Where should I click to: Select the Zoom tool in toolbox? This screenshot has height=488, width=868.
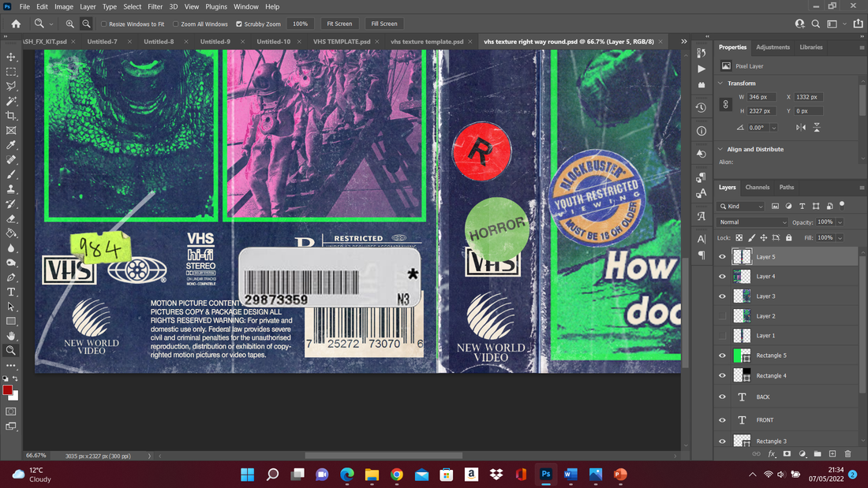click(11, 350)
